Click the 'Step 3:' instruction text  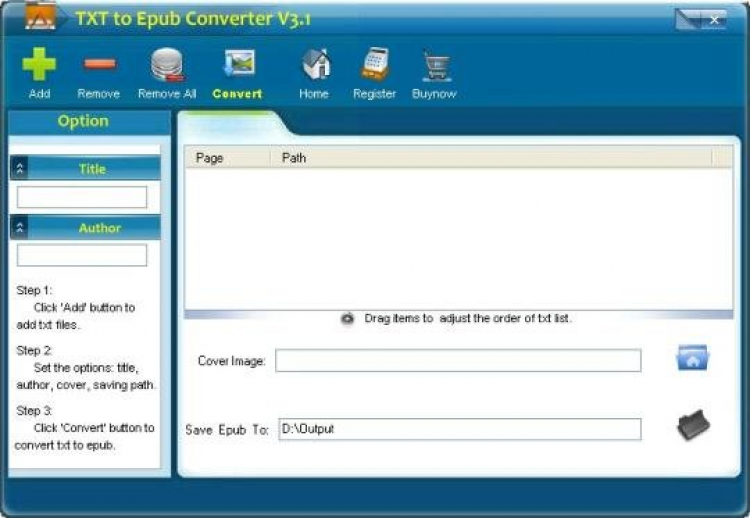click(34, 411)
